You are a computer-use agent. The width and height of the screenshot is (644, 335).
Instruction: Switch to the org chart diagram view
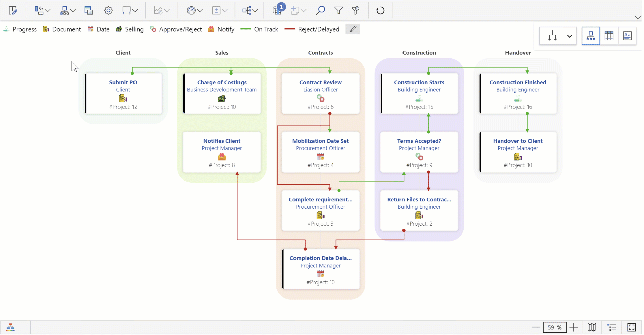[x=590, y=36]
